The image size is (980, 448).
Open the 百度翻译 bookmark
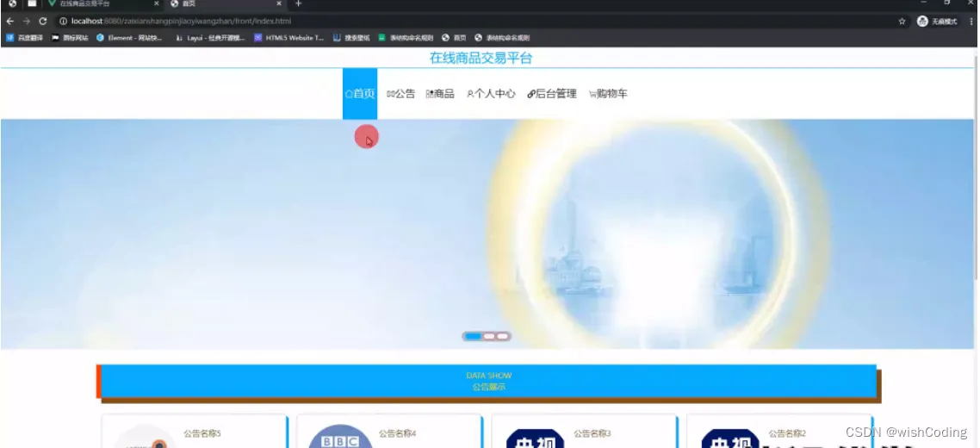[x=25, y=38]
